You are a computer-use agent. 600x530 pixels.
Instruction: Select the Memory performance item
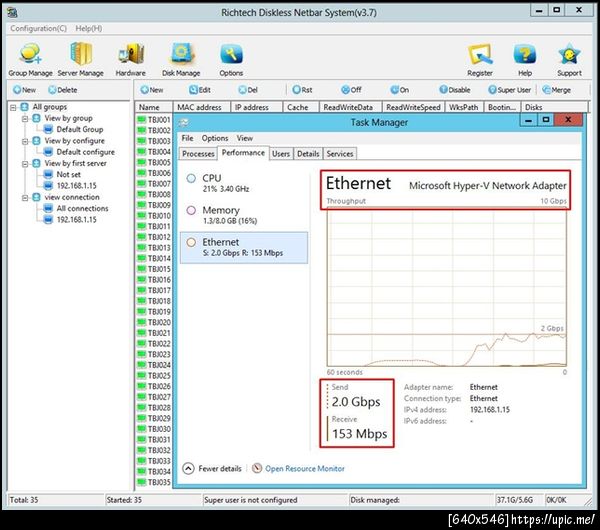(243, 215)
